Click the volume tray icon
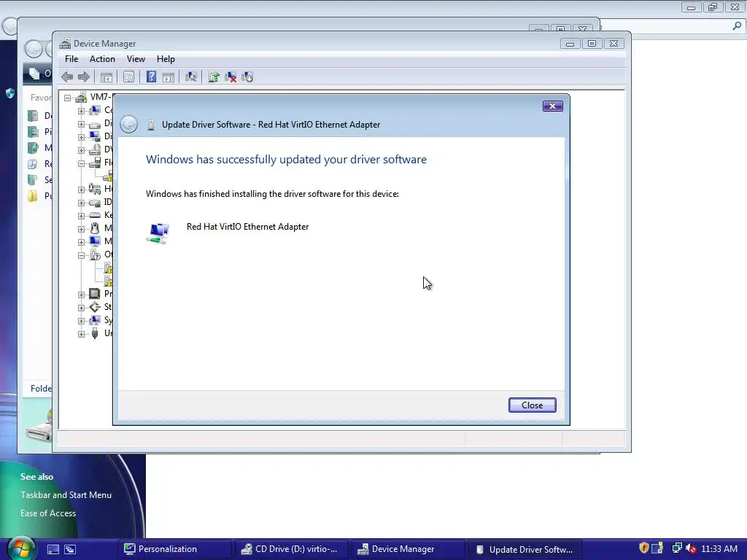Viewport: 747px width, 560px height. coord(691,548)
